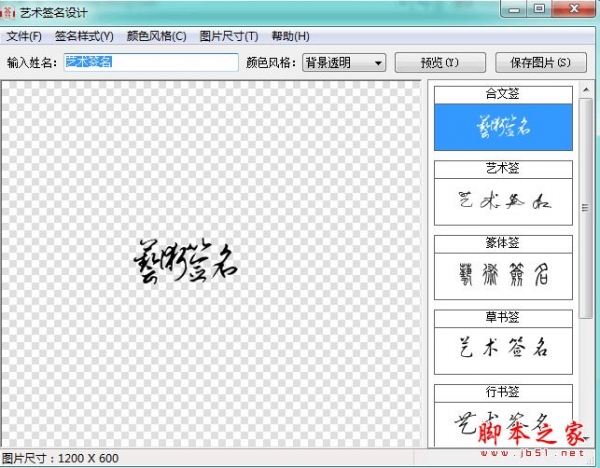
Task: Maximize the 艺术签名设计 window
Action: click(x=540, y=10)
